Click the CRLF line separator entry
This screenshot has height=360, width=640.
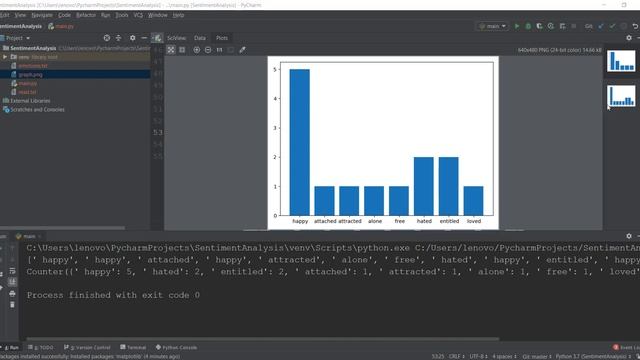tap(456, 356)
